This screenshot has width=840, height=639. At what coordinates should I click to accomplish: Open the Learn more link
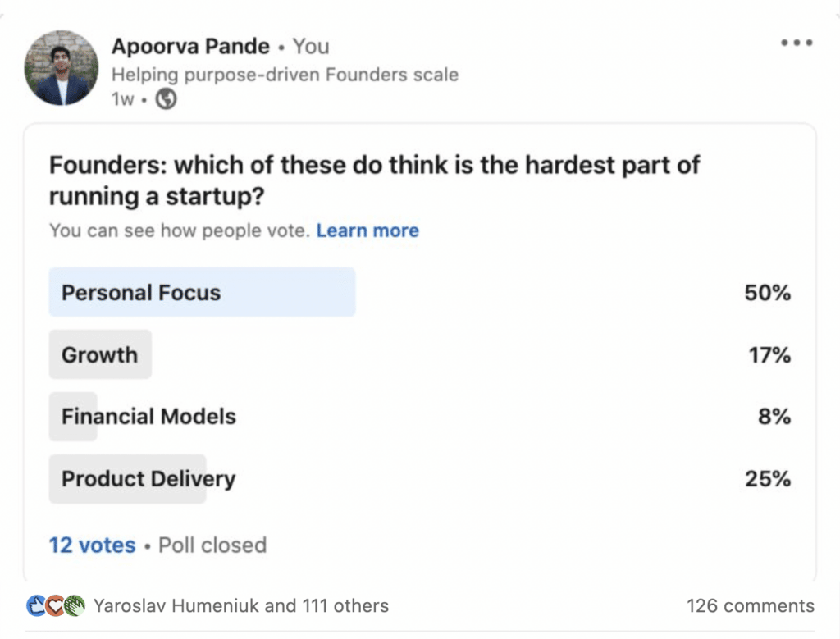[367, 230]
